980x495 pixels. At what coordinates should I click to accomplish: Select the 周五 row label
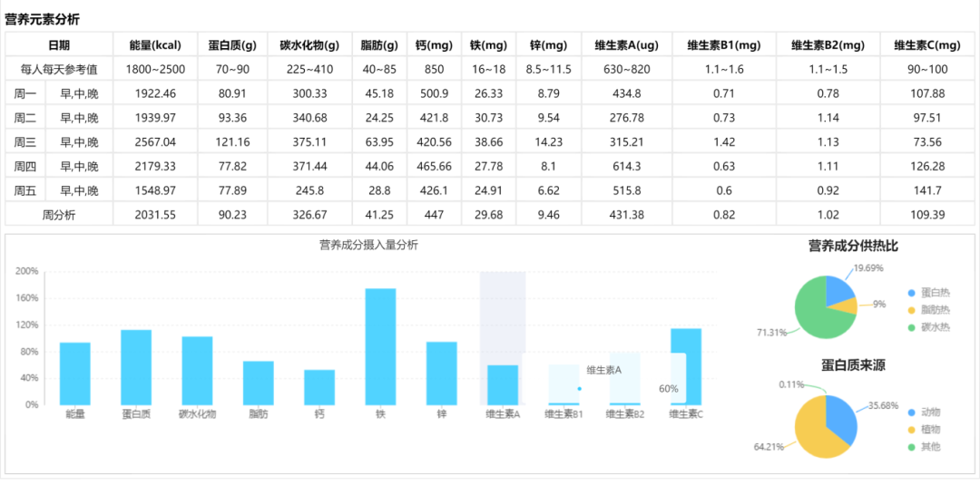(25, 191)
